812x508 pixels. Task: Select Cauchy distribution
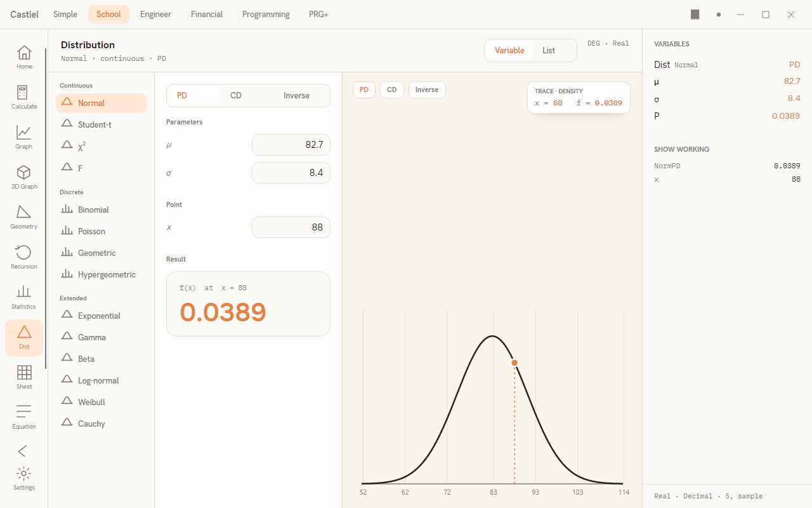pos(101,424)
